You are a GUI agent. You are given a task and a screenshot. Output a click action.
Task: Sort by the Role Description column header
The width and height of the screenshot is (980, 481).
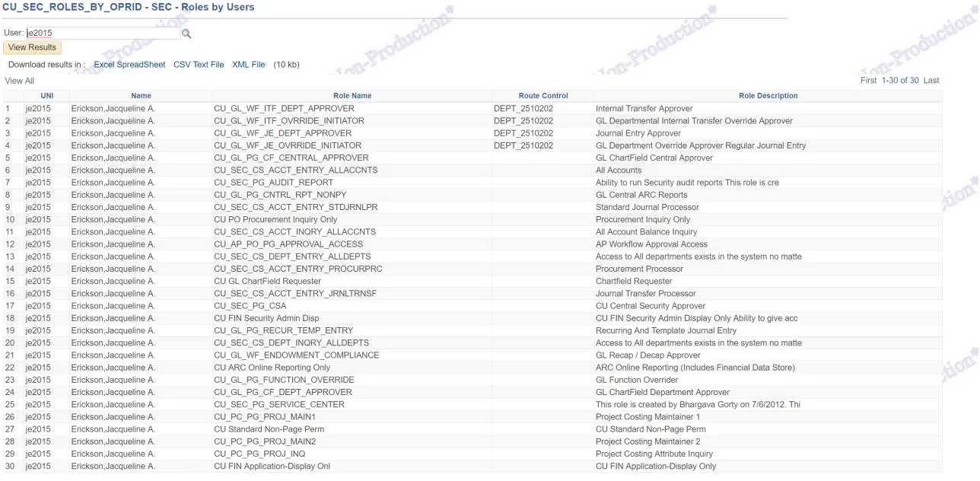point(768,96)
